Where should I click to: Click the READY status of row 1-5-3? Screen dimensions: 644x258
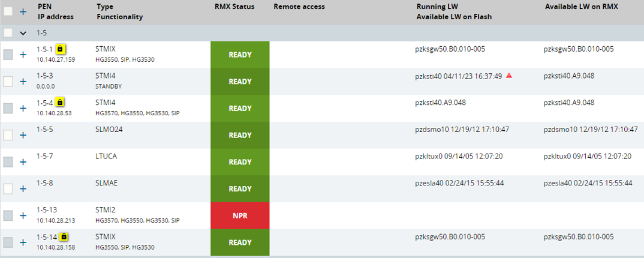tap(240, 82)
